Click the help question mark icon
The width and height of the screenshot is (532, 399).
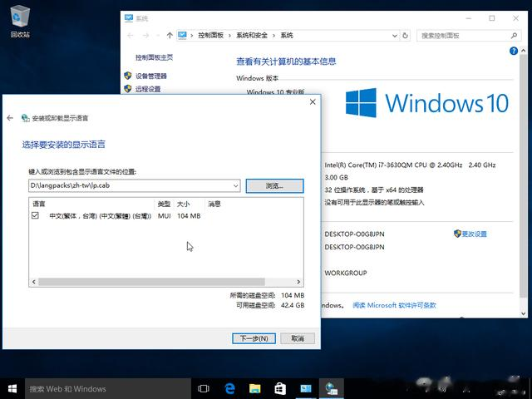tap(514, 51)
